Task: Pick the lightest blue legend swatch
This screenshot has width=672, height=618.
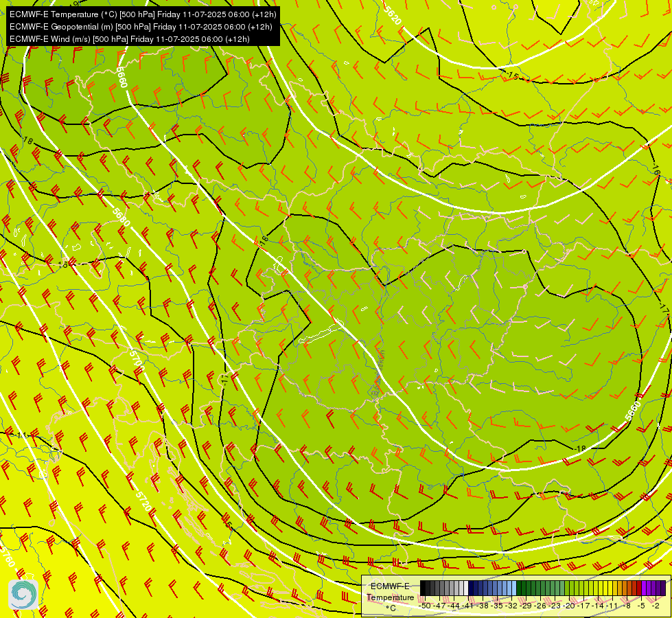Action: (x=514, y=588)
